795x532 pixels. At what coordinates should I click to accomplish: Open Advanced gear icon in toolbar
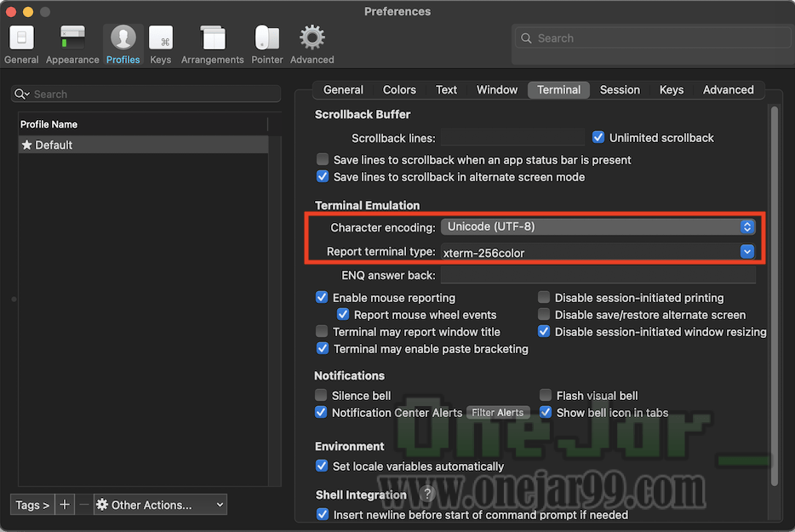[312, 44]
